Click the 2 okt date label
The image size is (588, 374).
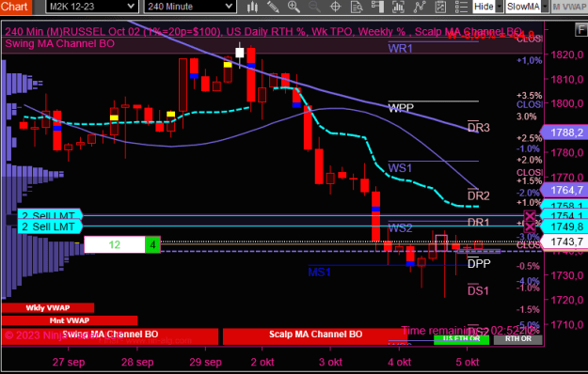click(x=262, y=362)
